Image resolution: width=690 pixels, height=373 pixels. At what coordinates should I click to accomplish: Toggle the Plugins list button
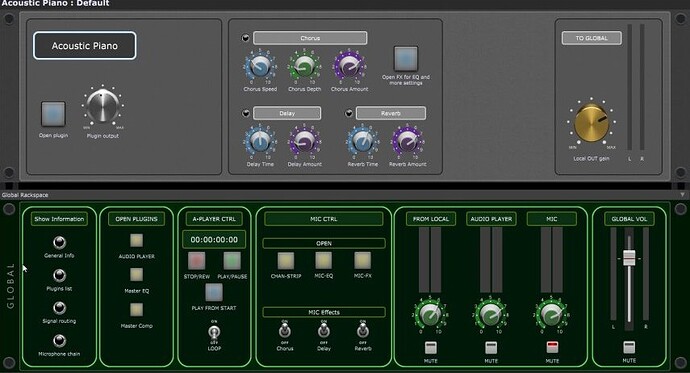click(59, 276)
